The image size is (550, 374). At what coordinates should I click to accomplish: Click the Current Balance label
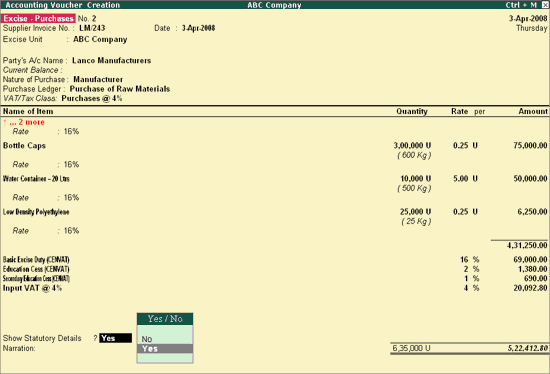[x=32, y=70]
